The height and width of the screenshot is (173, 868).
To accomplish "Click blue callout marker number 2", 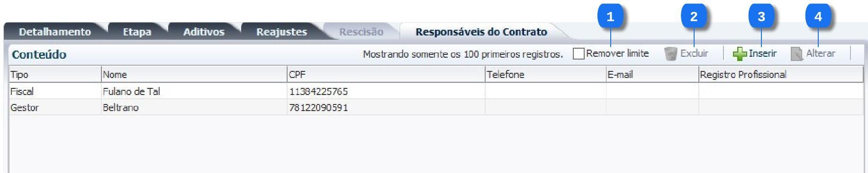I will click(694, 17).
